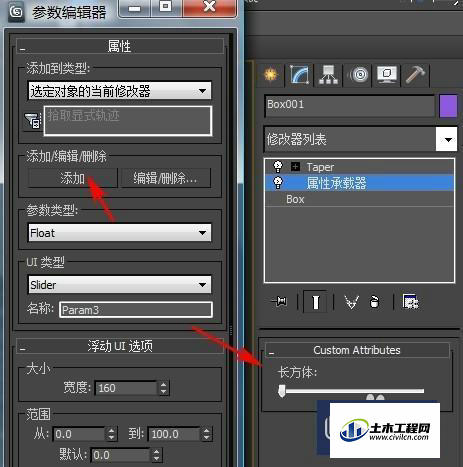Switch to the Modify panel tab
The image size is (463, 467).
pyautogui.click(x=299, y=75)
